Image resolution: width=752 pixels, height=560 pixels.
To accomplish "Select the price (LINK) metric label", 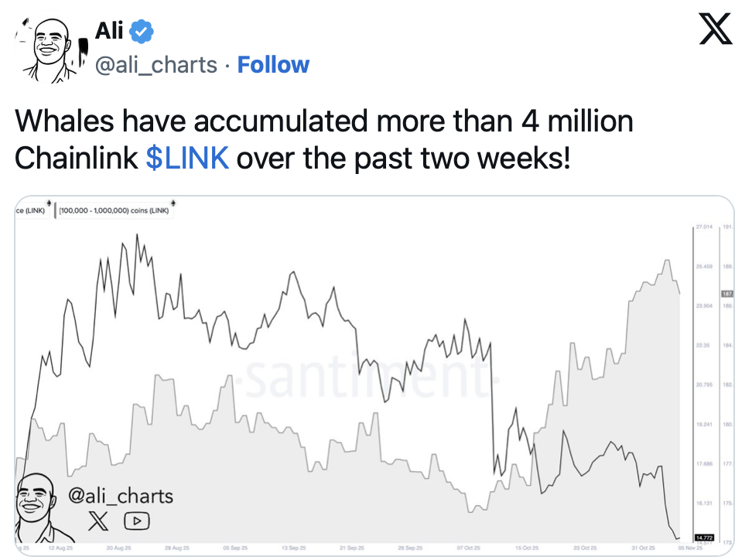I will coord(30,211).
